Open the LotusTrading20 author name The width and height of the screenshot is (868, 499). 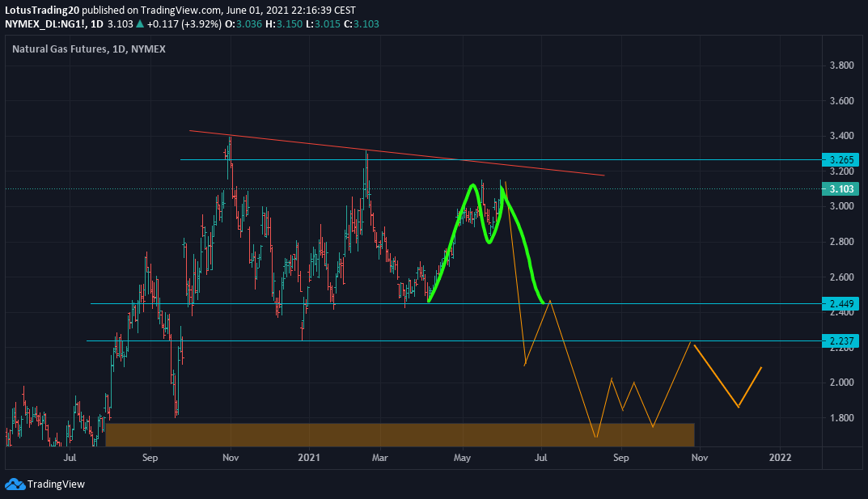[42, 10]
